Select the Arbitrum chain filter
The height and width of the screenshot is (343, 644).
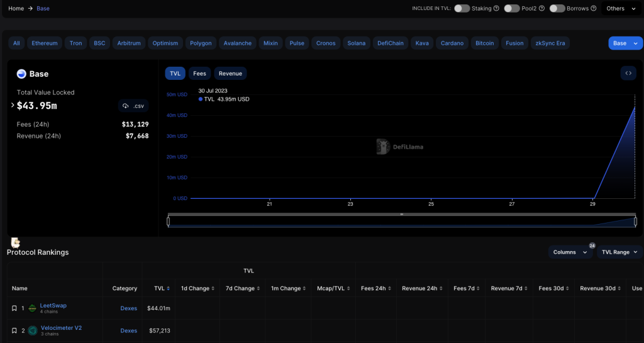point(129,43)
